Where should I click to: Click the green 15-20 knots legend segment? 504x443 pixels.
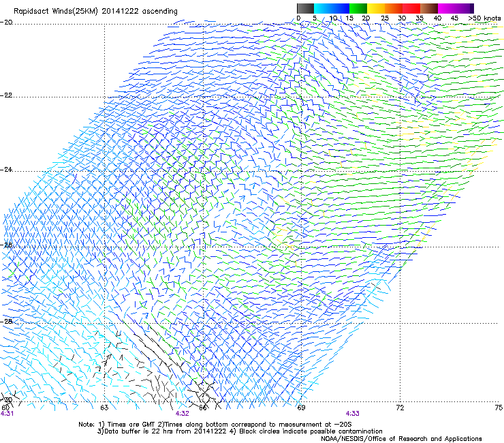(358, 8)
